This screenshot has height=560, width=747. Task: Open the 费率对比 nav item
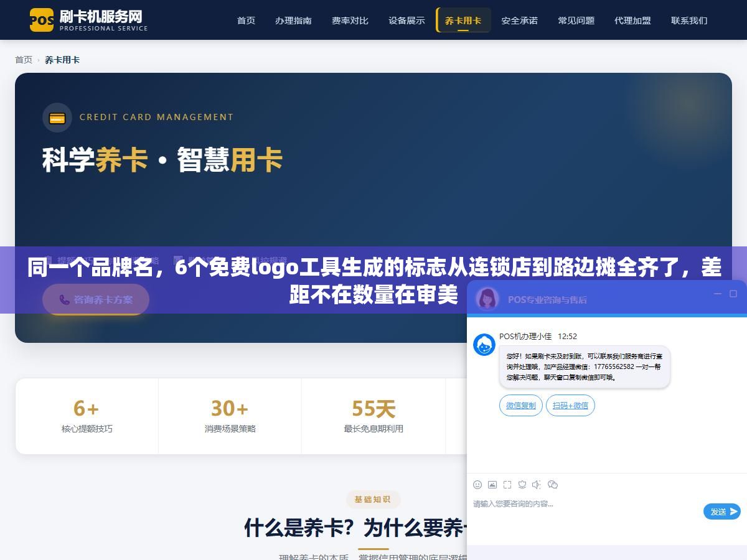[350, 21]
